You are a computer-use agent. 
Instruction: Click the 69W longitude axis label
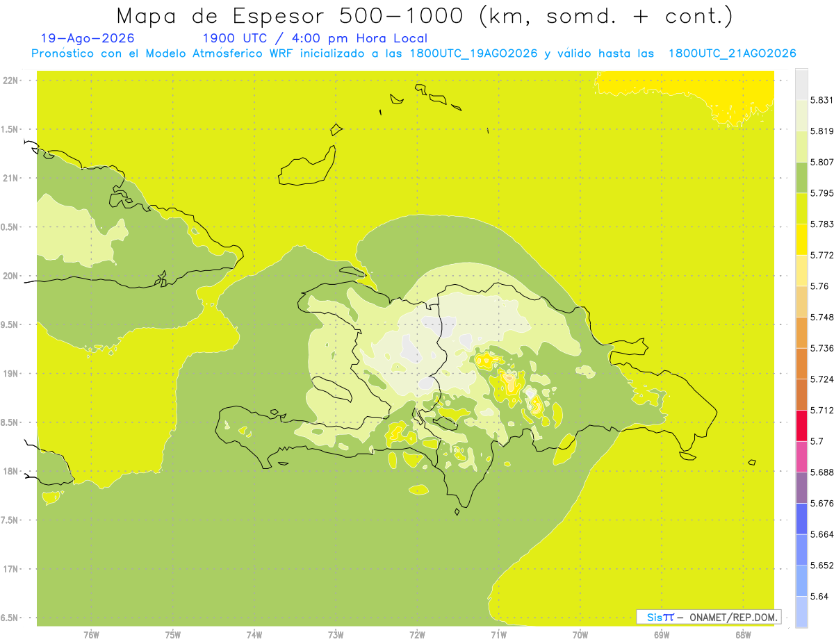click(x=662, y=635)
